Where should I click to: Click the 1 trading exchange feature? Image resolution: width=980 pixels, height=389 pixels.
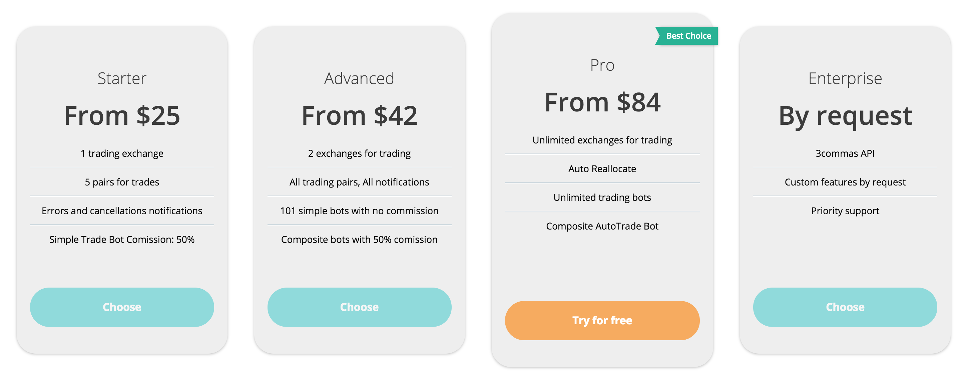click(122, 153)
